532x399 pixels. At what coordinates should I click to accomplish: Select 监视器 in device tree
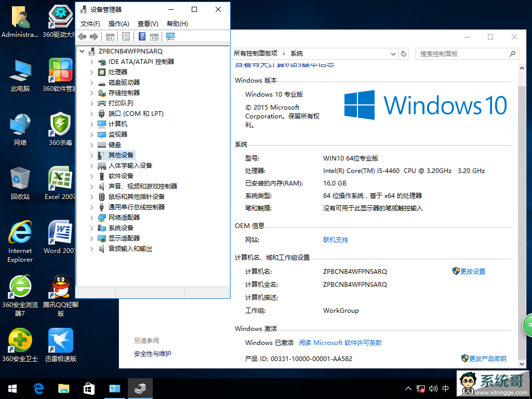click(118, 135)
